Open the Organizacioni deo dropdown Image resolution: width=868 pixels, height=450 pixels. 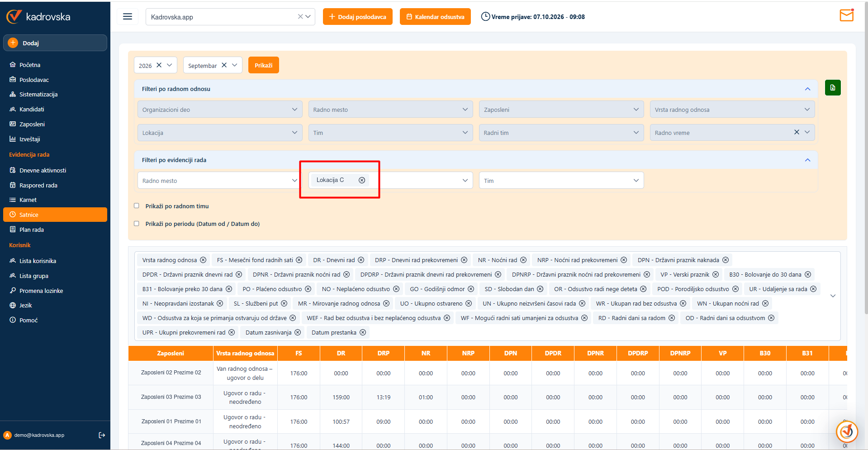(x=220, y=110)
